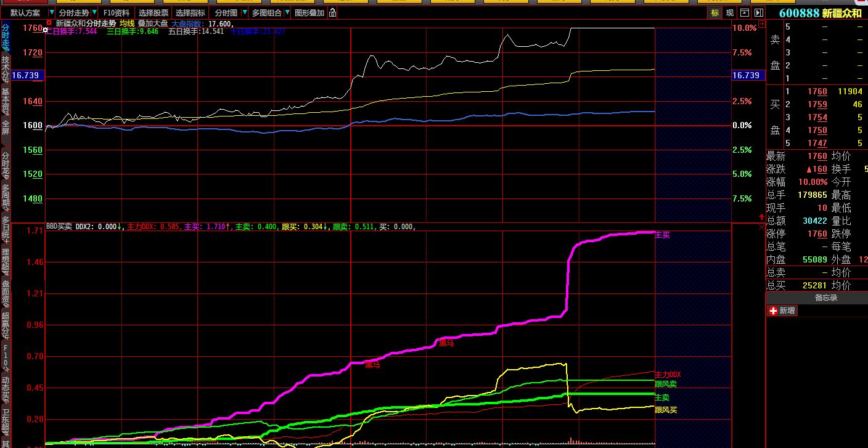Click the lock icon after 图形叠加

pyautogui.click(x=332, y=13)
